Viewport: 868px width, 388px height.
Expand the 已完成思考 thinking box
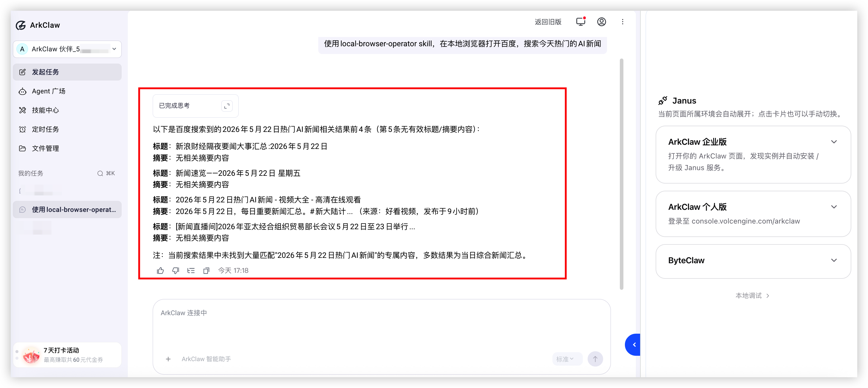coord(227,106)
